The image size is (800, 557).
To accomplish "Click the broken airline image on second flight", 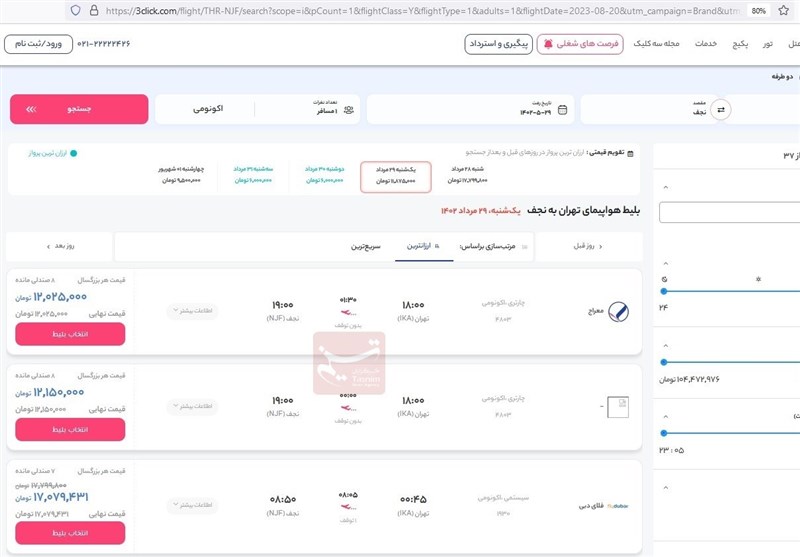I will tap(618, 404).
